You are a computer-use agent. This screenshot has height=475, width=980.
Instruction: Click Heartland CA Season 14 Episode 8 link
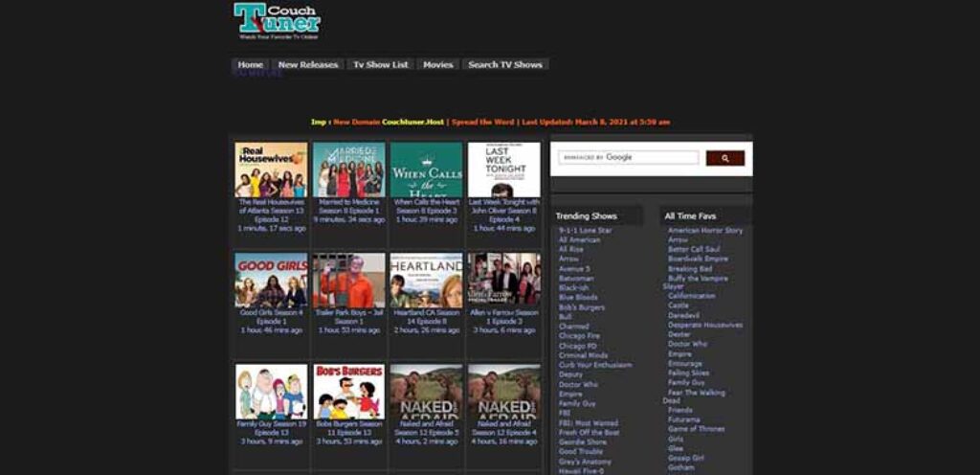coord(426,317)
